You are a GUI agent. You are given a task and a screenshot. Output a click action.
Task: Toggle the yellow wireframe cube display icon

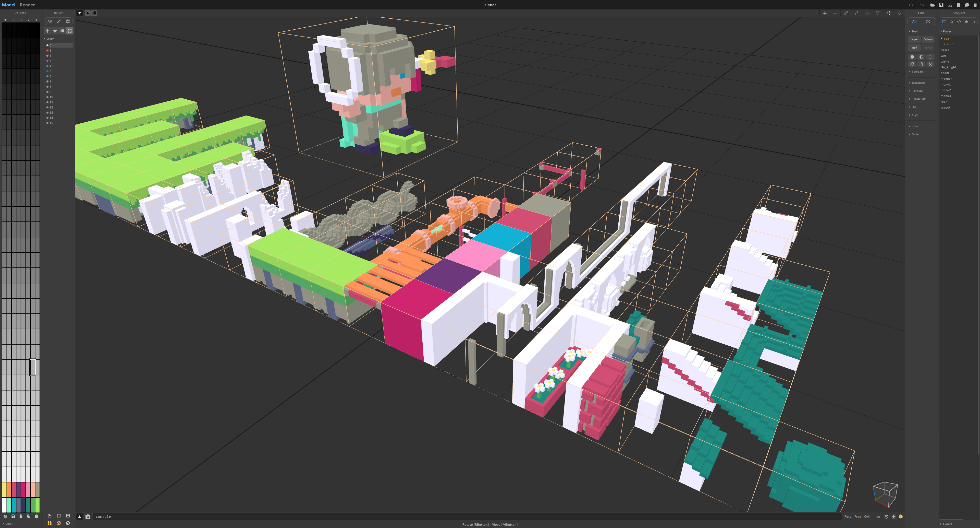(x=59, y=523)
